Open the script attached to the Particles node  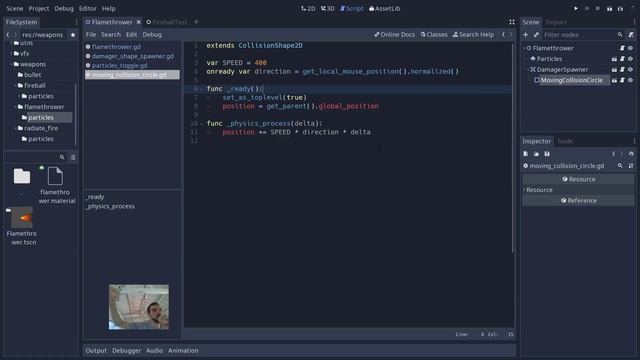pyautogui.click(x=622, y=59)
